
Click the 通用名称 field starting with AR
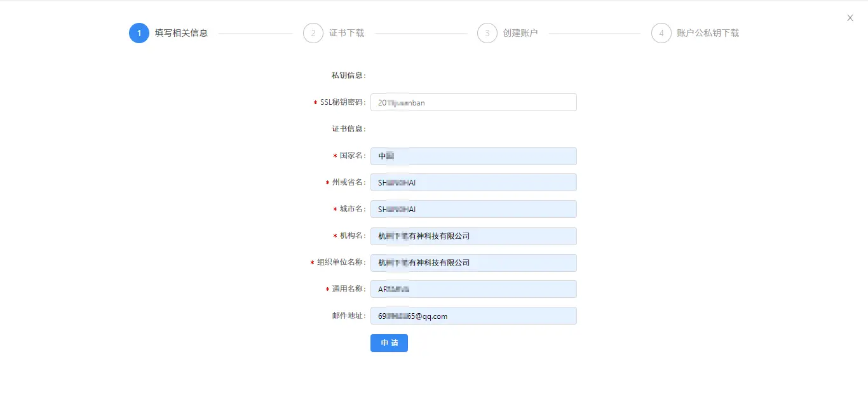(x=473, y=289)
